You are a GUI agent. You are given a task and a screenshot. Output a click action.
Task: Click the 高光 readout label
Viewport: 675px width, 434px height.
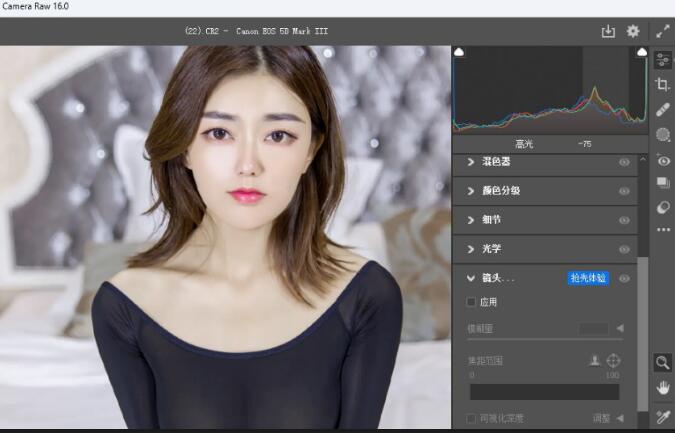coord(524,144)
